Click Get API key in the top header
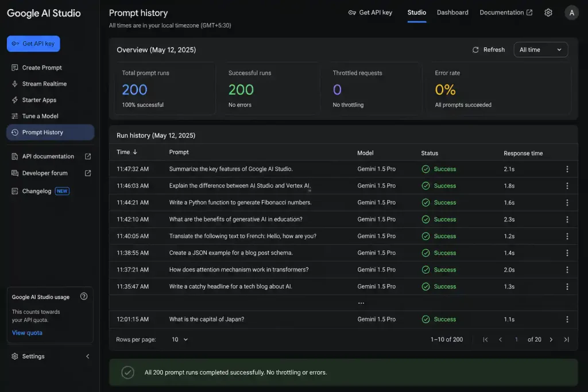This screenshot has height=392, width=588. [x=370, y=13]
